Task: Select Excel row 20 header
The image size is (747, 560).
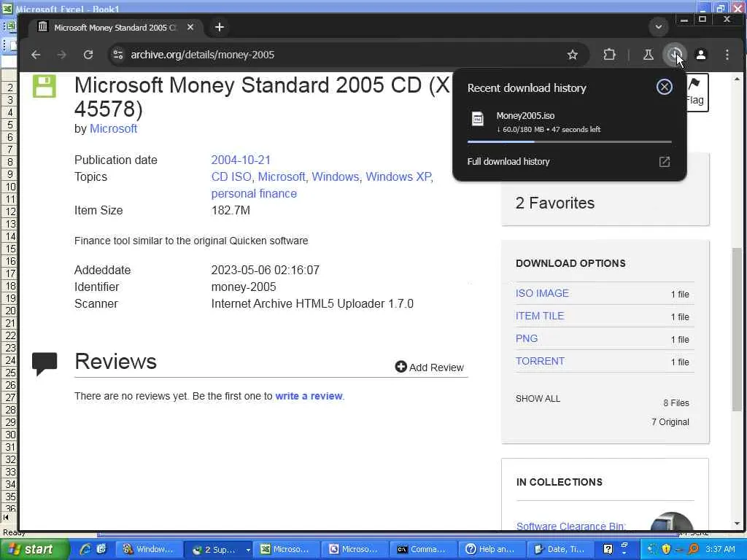Action: point(10,311)
